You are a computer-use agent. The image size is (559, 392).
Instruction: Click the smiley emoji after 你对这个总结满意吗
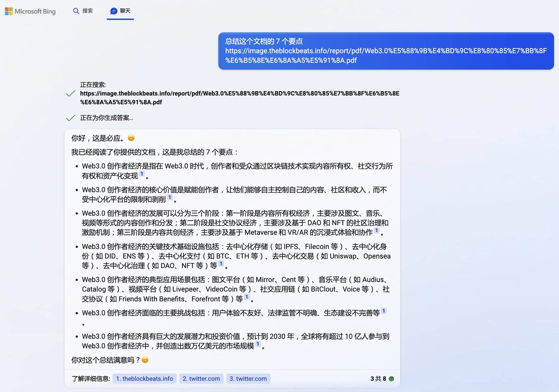coord(145,360)
